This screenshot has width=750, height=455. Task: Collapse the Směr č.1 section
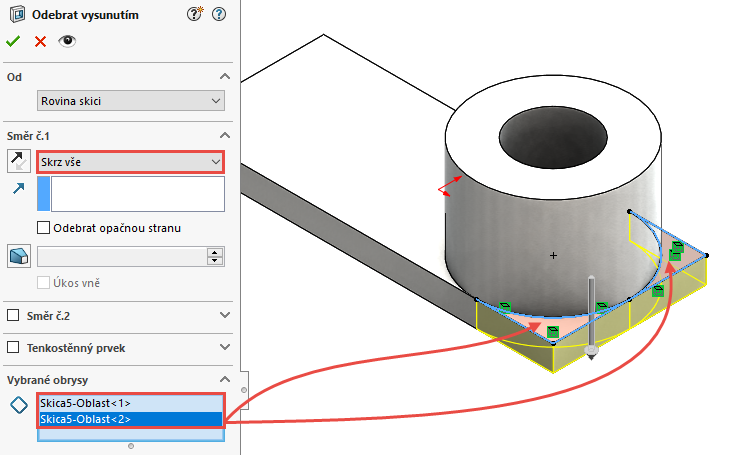(x=225, y=136)
